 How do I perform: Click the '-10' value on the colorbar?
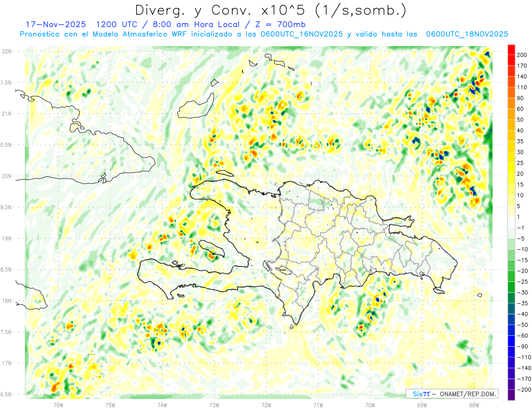[522, 249]
